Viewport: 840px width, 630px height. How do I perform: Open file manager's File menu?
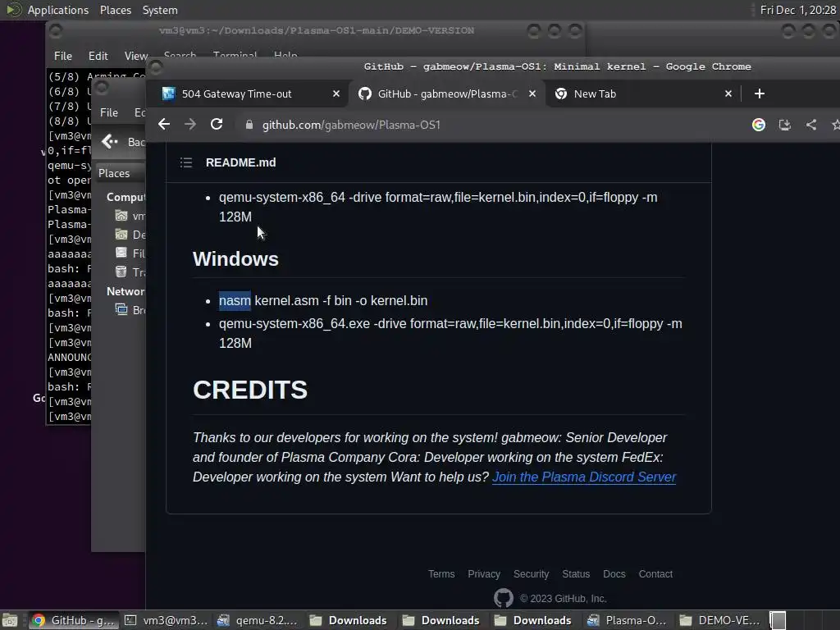click(x=109, y=112)
